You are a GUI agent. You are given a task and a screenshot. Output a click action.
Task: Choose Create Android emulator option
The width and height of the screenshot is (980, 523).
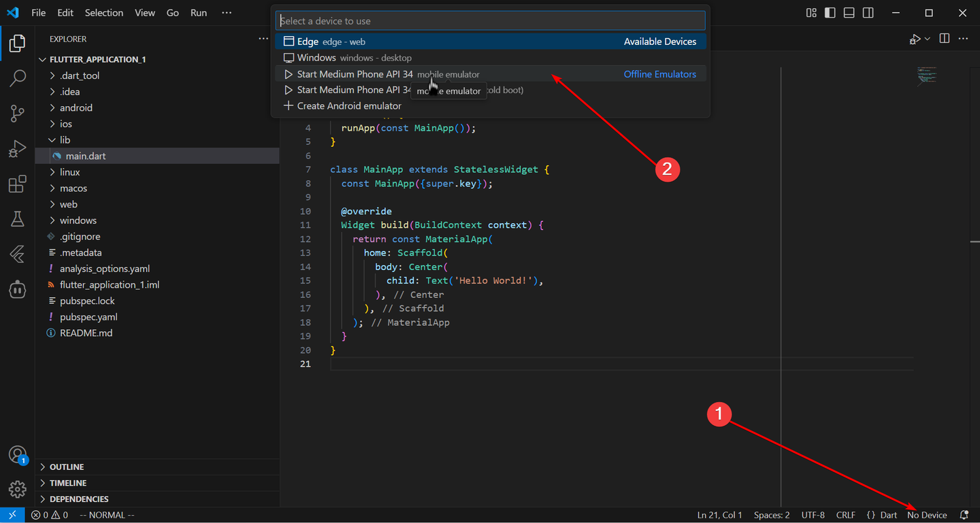[348, 106]
